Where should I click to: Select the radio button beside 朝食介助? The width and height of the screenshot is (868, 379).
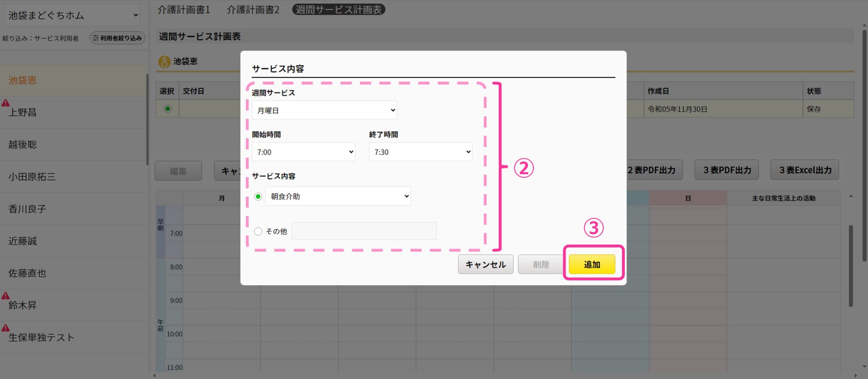[x=258, y=196]
